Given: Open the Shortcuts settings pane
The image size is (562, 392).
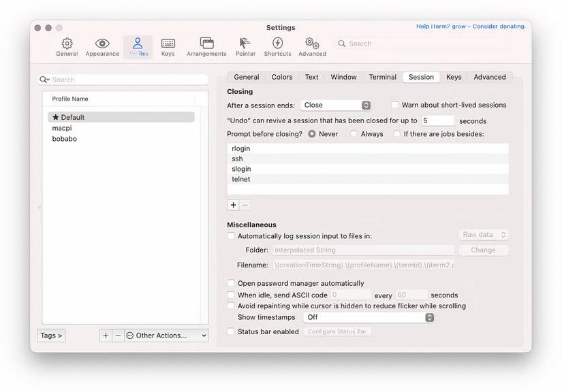Looking at the screenshot, I should (277, 46).
